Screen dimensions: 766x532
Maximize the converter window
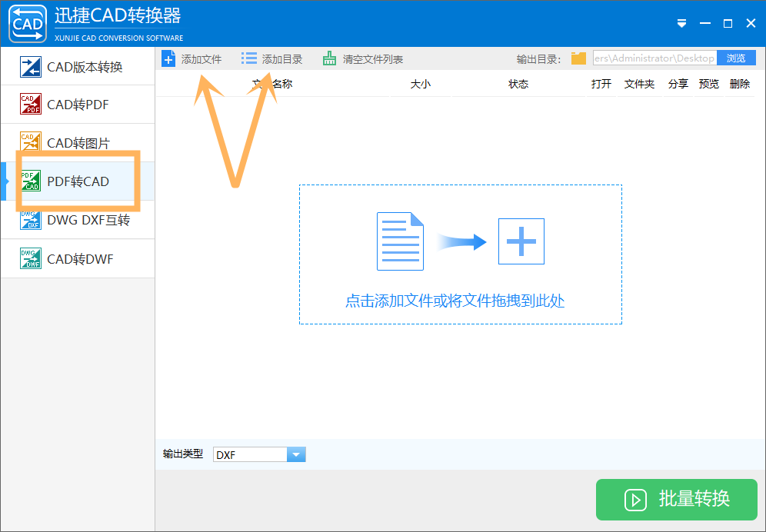pos(728,24)
